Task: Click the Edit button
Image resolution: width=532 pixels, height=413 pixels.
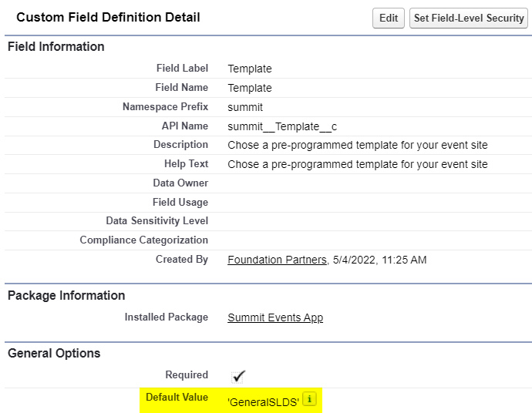Action: 388,18
